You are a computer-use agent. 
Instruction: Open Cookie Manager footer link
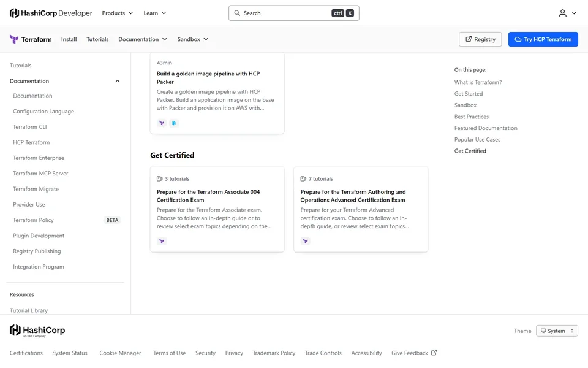coord(121,353)
